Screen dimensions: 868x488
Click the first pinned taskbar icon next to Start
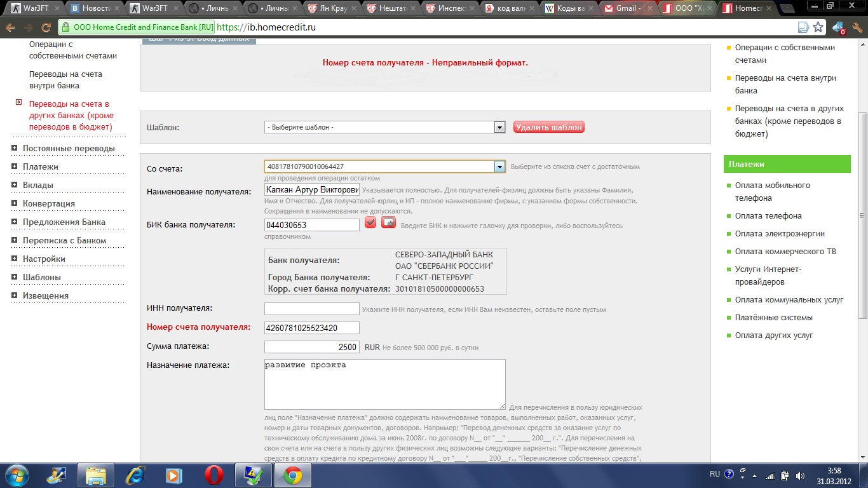[x=57, y=475]
